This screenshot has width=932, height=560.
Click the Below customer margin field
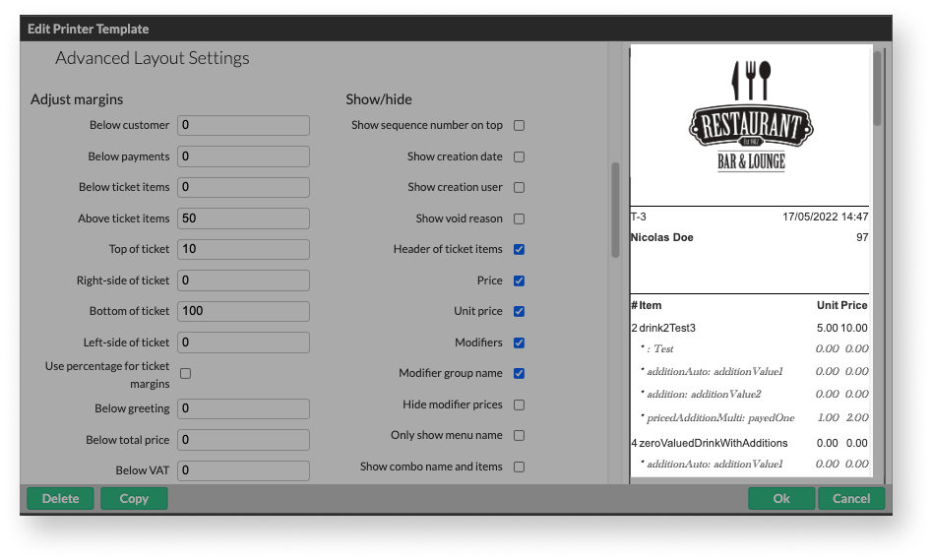coord(243,125)
